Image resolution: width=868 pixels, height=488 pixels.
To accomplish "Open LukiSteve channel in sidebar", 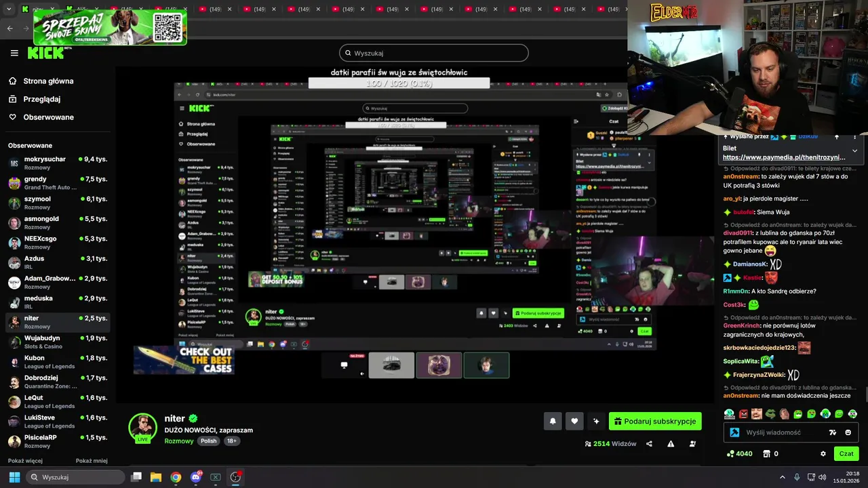I will tap(57, 422).
